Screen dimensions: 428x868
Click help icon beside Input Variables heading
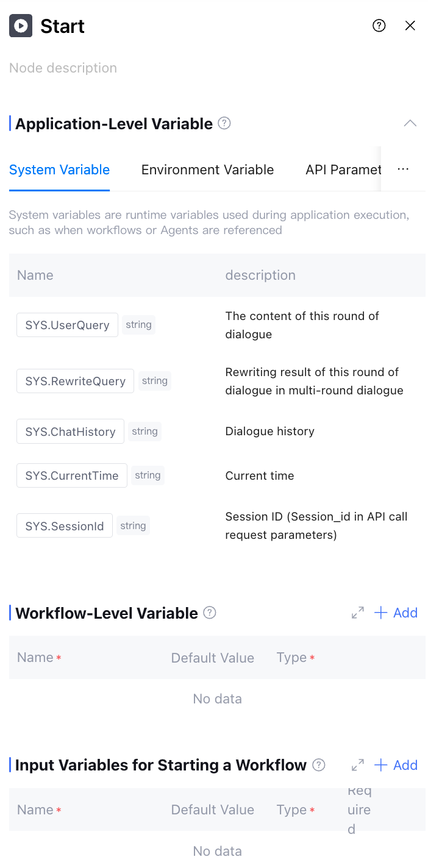click(x=318, y=765)
